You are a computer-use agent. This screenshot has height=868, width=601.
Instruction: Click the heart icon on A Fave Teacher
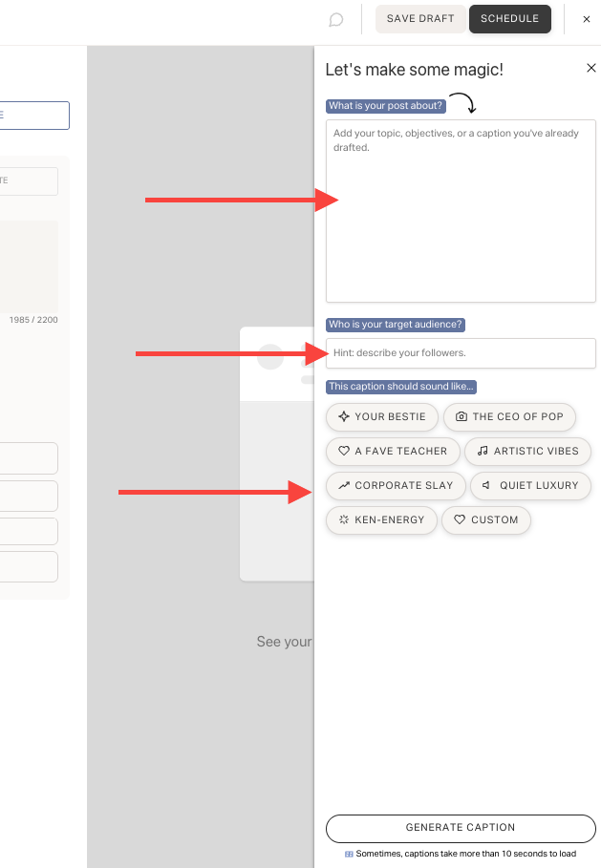click(x=343, y=451)
